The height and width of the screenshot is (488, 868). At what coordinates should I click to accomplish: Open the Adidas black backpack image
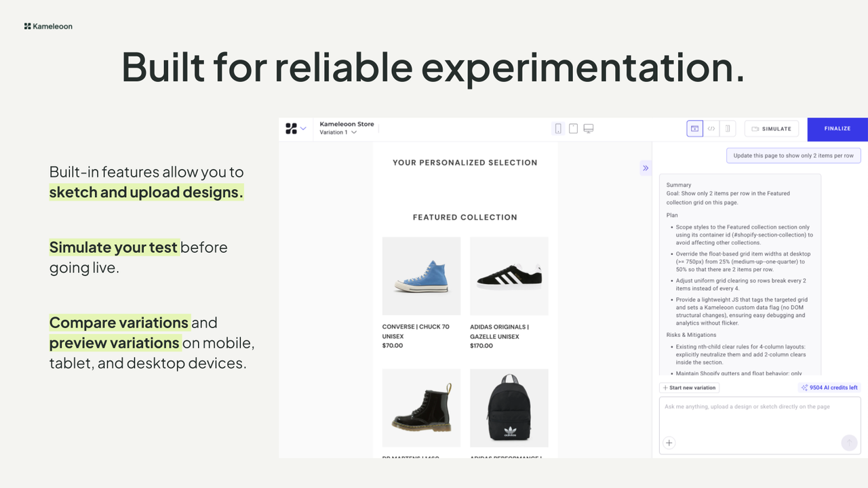(x=509, y=408)
